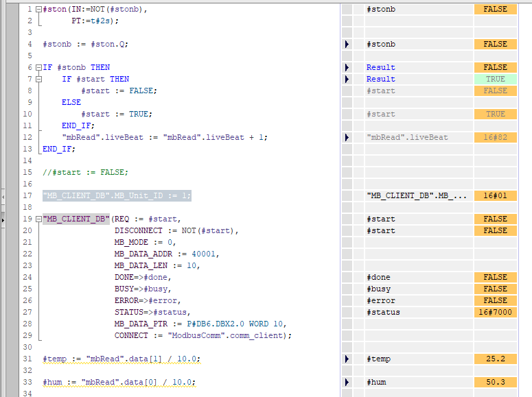Click the arrow beside the TRUE Result row

pos(347,79)
